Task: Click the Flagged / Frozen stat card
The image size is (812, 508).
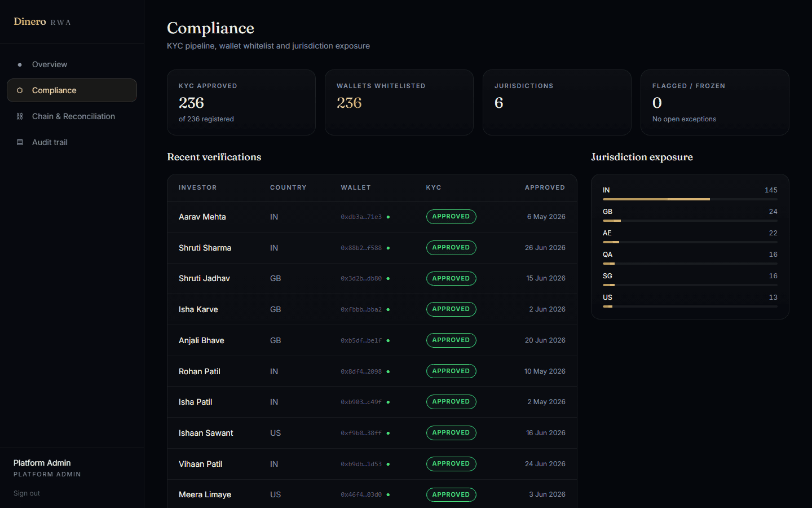Action: pos(715,102)
